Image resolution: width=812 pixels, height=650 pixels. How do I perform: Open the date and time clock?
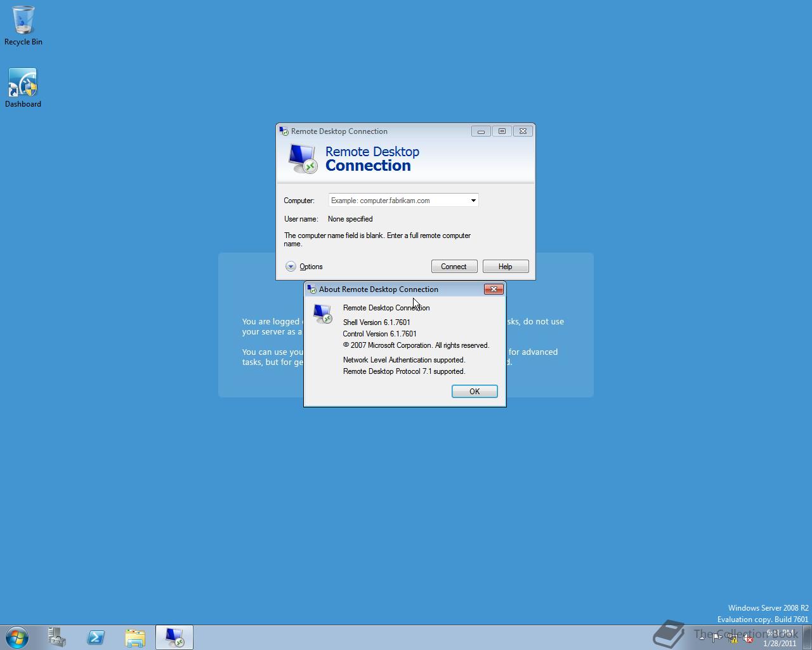pos(780,638)
